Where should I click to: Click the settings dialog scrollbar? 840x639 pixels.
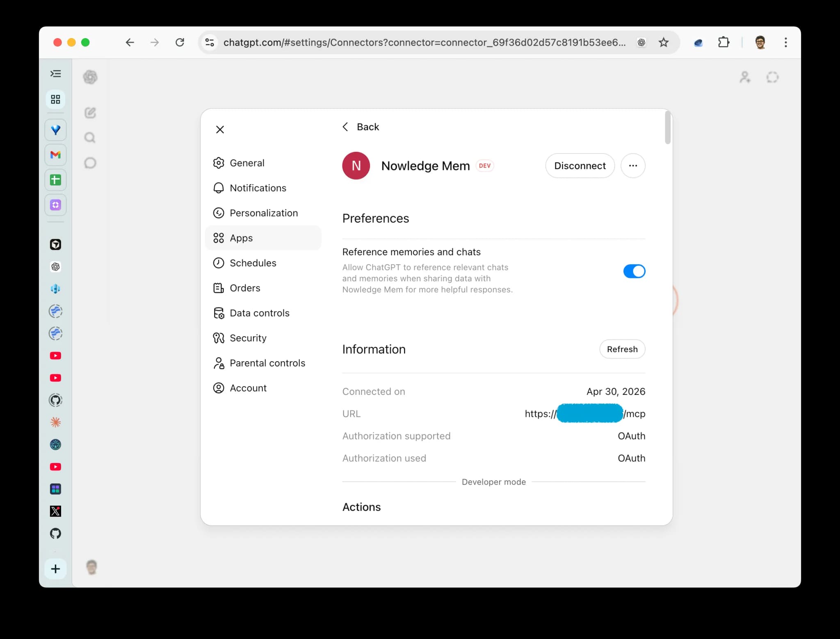pos(668,127)
